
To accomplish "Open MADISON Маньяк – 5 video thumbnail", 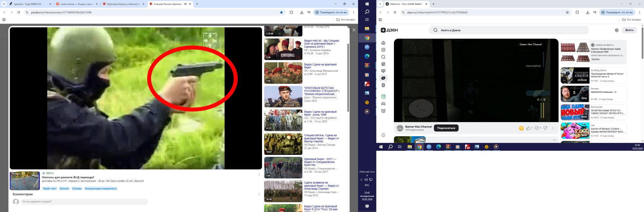I will pos(575,94).
